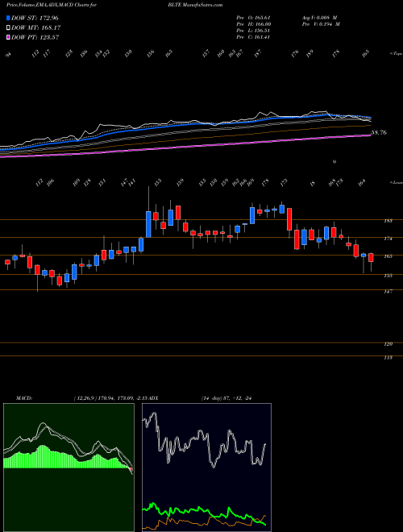Click the 'Avg V: 0.008 M' volume text
Viewport: 403px width, 532px height.
click(319, 18)
